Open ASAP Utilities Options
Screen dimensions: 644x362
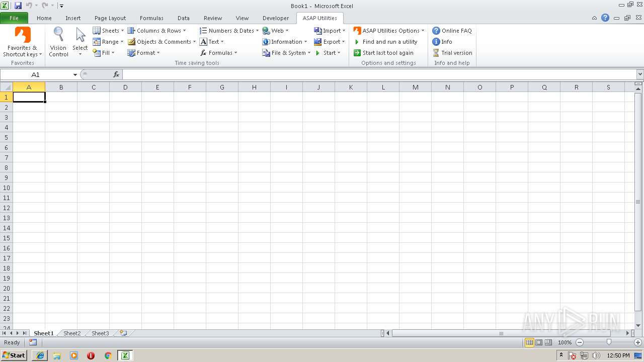tap(389, 31)
